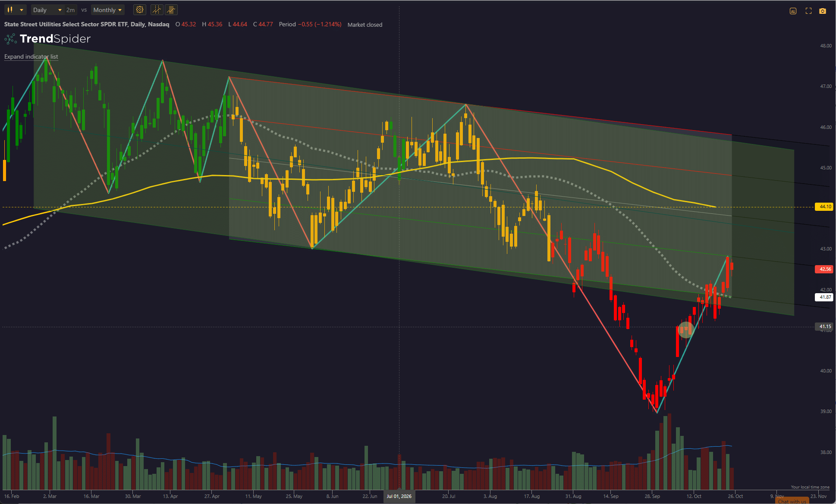
Task: Click the low price value 44.64
Action: [240, 24]
